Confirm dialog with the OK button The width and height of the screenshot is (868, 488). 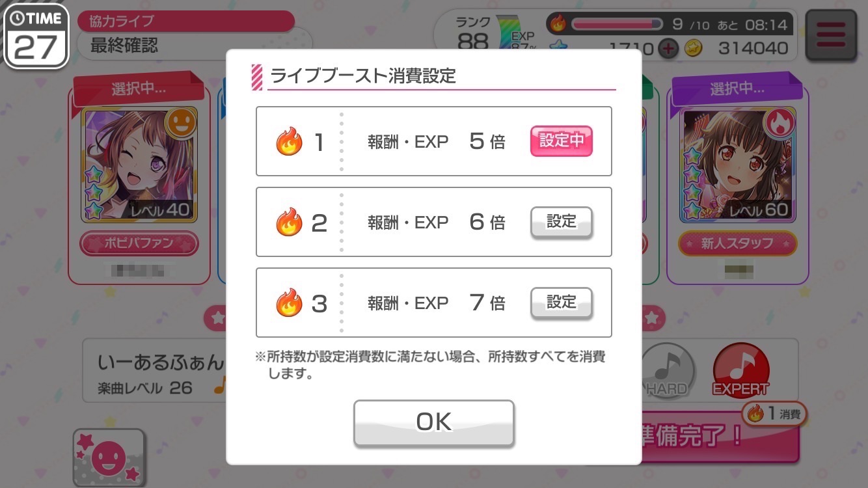pyautogui.click(x=434, y=422)
